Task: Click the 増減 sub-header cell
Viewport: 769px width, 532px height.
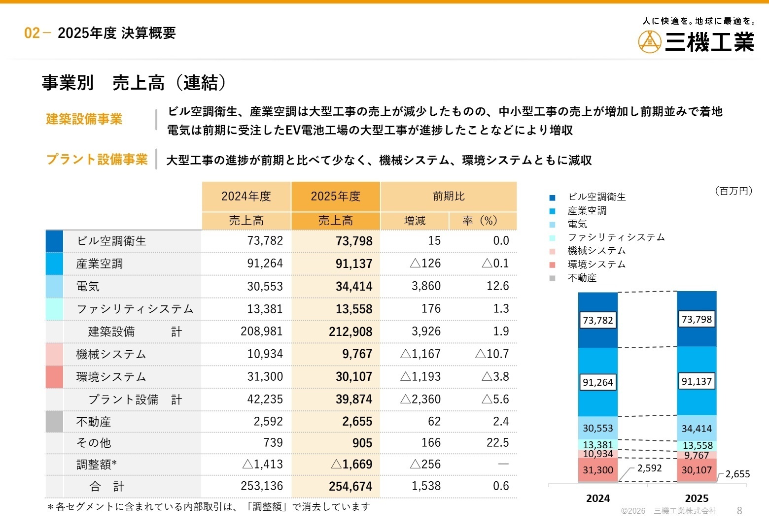Action: coord(415,221)
